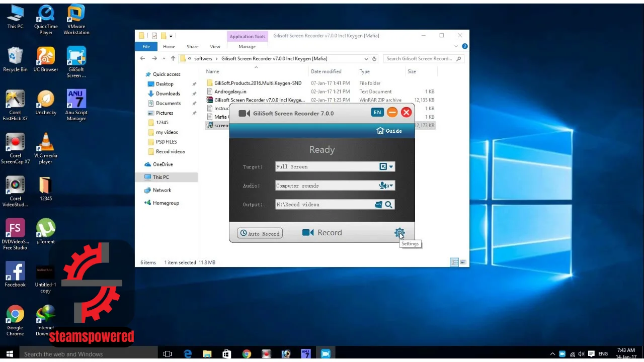Open Task View on the taskbar
This screenshot has height=362, width=644.
pos(168,354)
